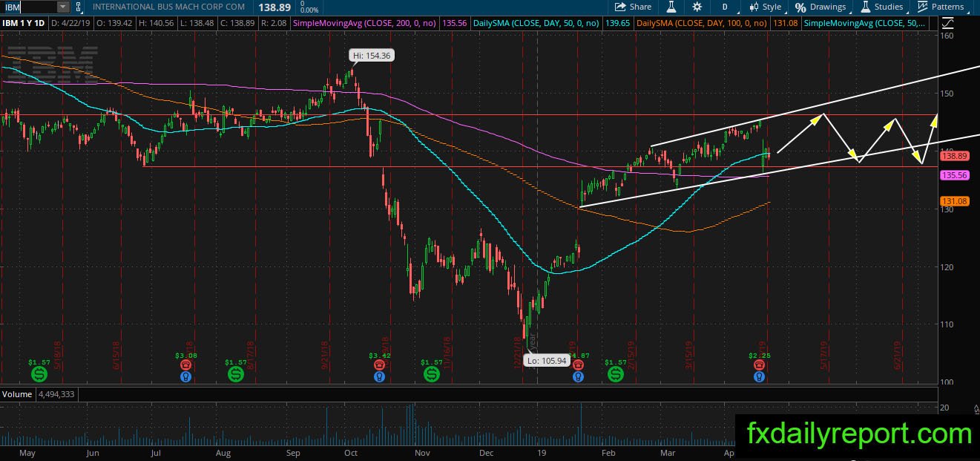Viewport: 980px width, 461px height.
Task: Click the 4,494,333 volume value
Action: [56, 395]
